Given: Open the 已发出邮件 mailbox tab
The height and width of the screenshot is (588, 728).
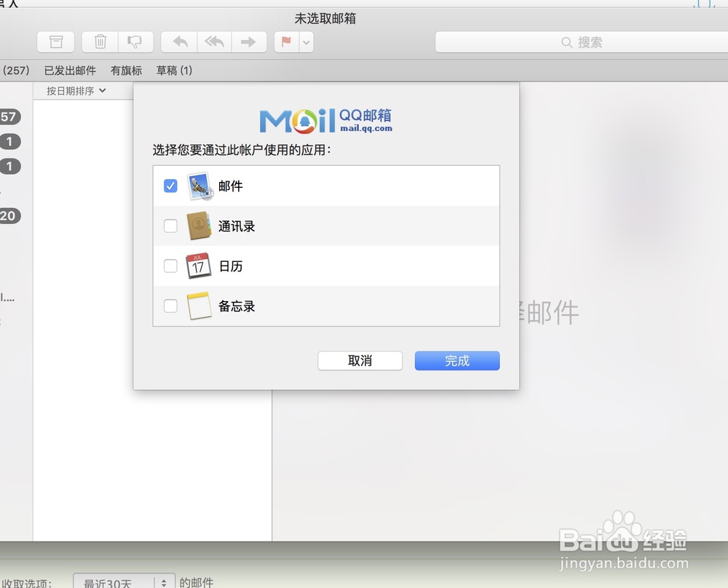Looking at the screenshot, I should (x=70, y=71).
